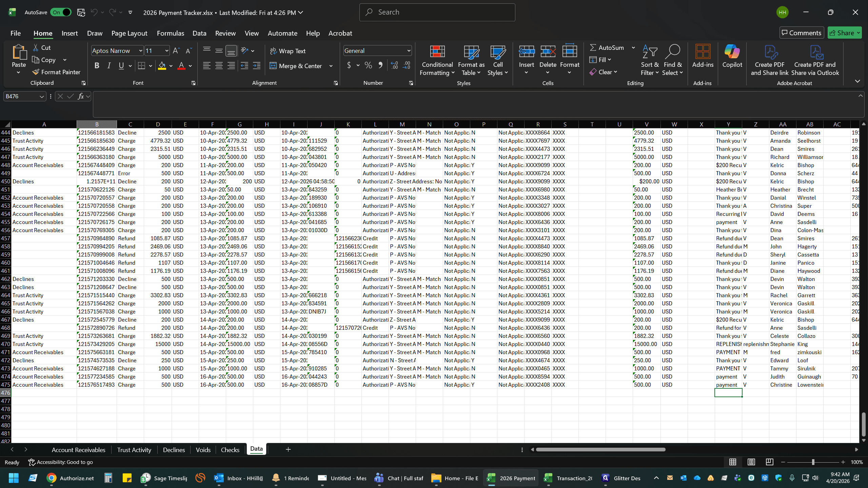Viewport: 868px width, 488px height.
Task: Switch to the Trust Activity sheet
Action: point(134,450)
